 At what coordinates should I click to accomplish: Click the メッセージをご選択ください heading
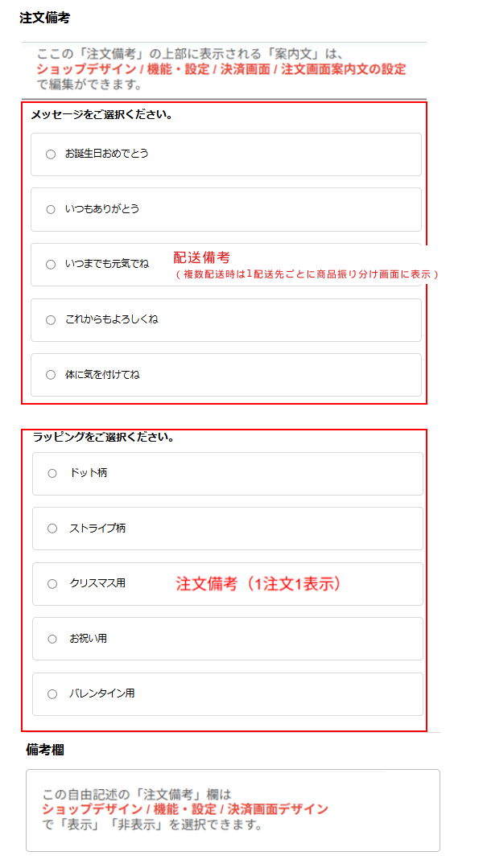[101, 115]
